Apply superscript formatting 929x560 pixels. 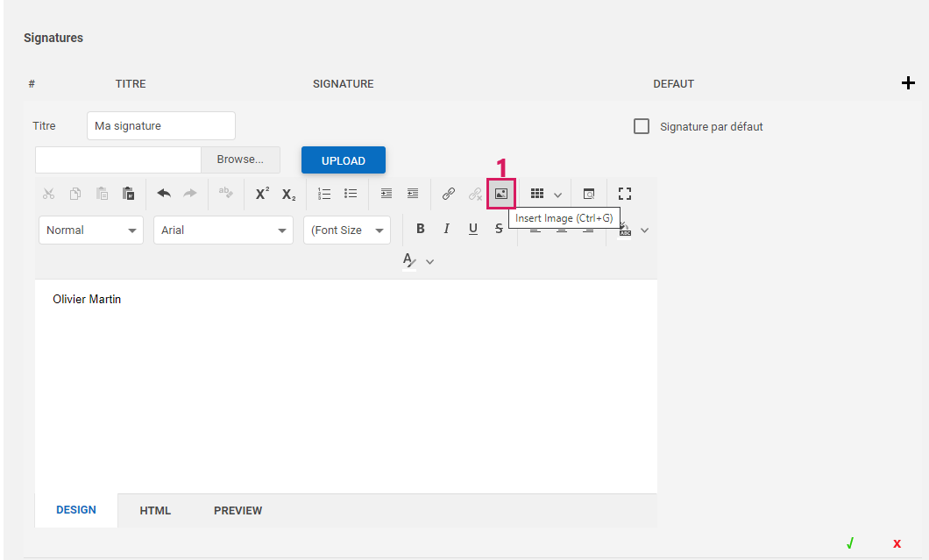(262, 194)
